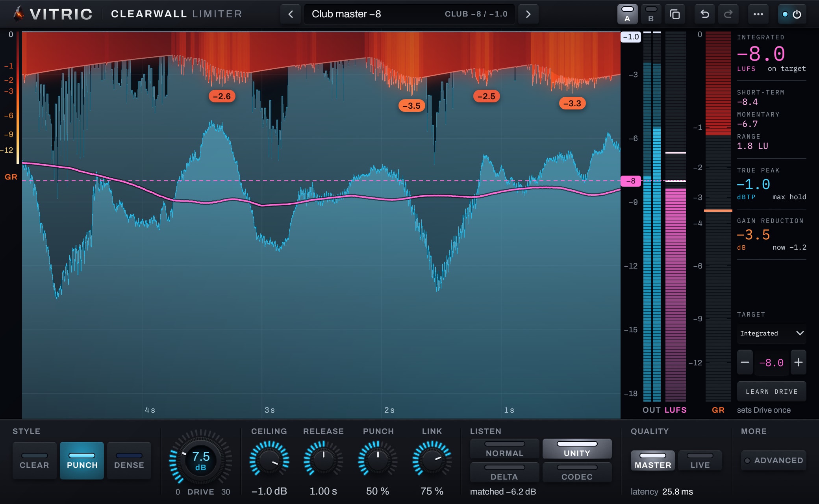Set listen mode to Delta

pyautogui.click(x=505, y=472)
